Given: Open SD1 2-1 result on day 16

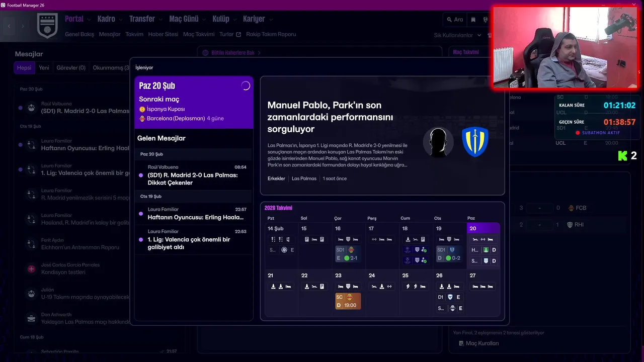Looking at the screenshot, I should (348, 254).
